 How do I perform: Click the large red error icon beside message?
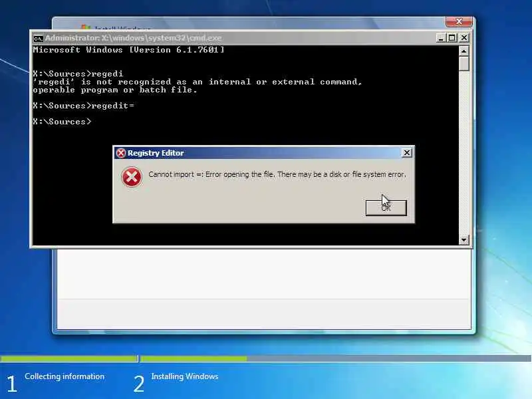(132, 177)
